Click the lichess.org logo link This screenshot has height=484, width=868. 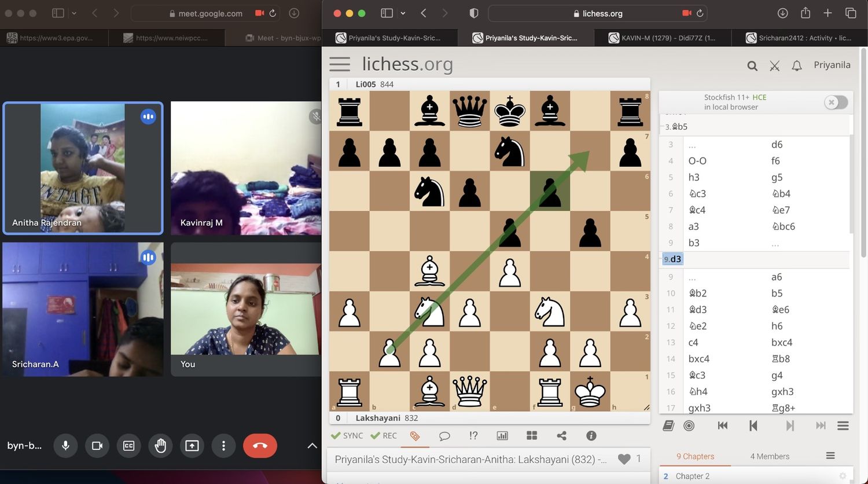407,64
